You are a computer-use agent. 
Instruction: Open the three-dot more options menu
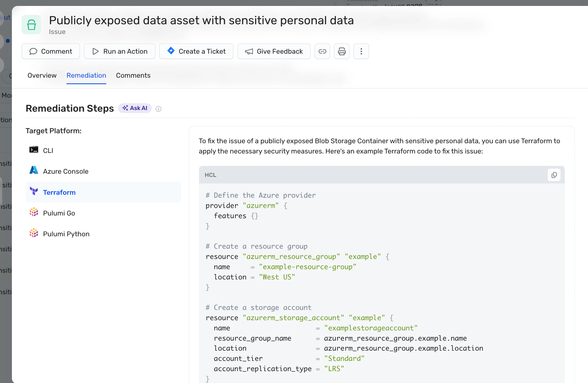tap(361, 51)
